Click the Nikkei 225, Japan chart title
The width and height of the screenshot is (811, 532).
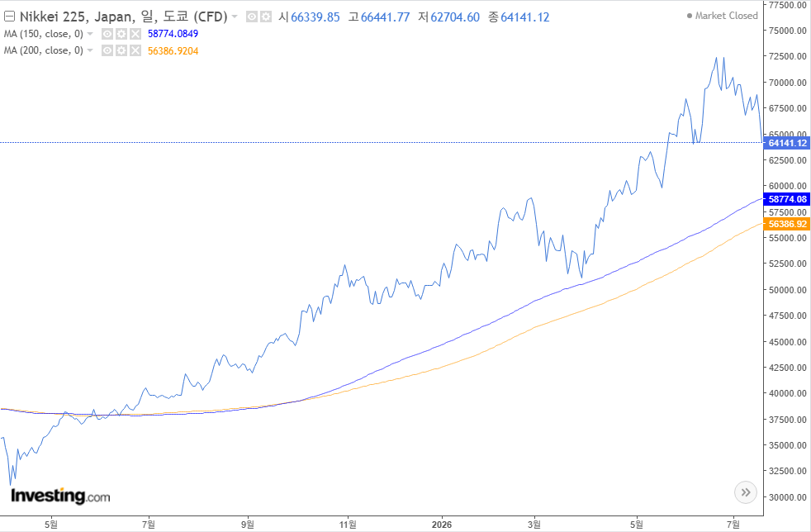coord(123,17)
